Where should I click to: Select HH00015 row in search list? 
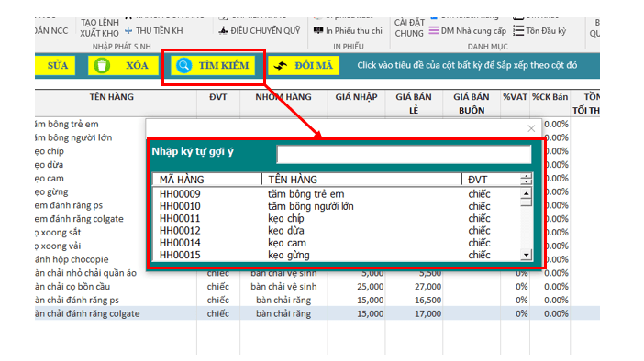click(337, 255)
